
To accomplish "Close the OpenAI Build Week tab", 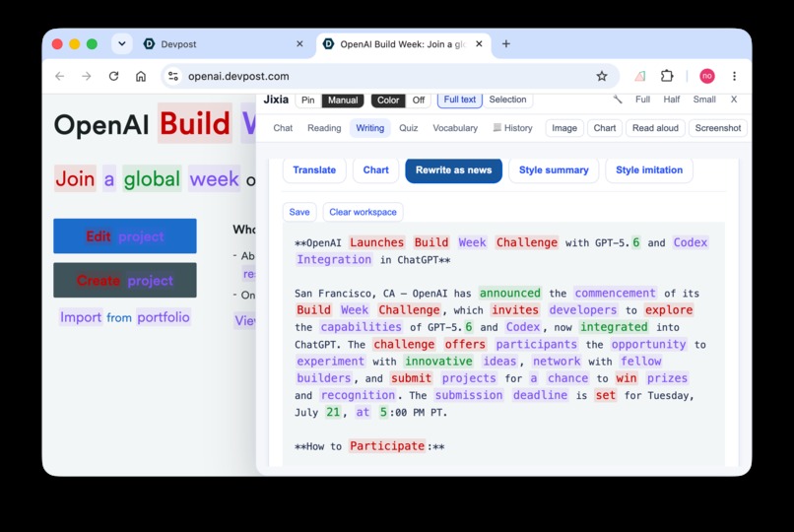I will pos(479,44).
